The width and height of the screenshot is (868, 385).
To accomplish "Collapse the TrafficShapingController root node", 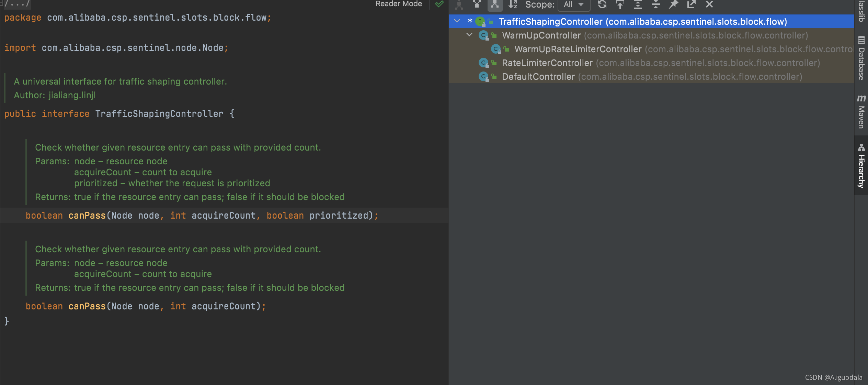I will [x=457, y=21].
